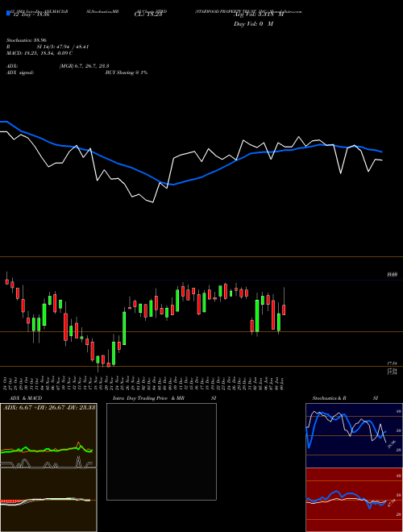Click the 'BUY Slowing @ 1%' signal text
This screenshot has width=403, height=532.
coord(127,73)
